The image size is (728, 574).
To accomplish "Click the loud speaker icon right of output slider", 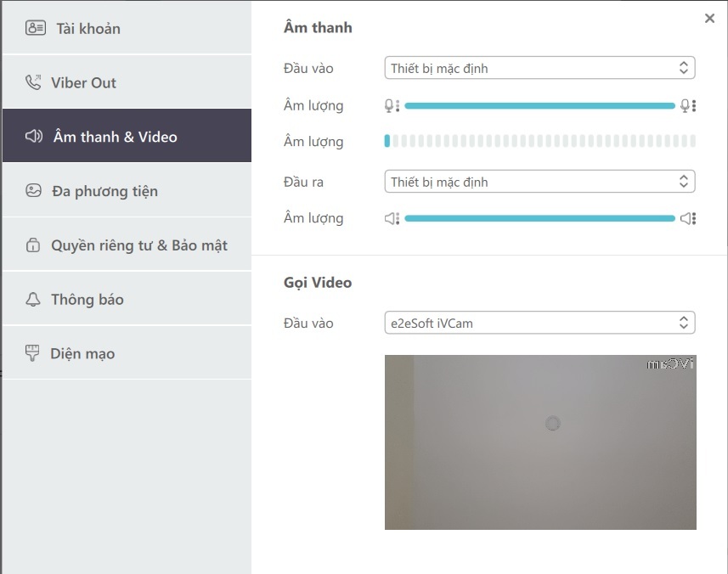I will [x=687, y=218].
